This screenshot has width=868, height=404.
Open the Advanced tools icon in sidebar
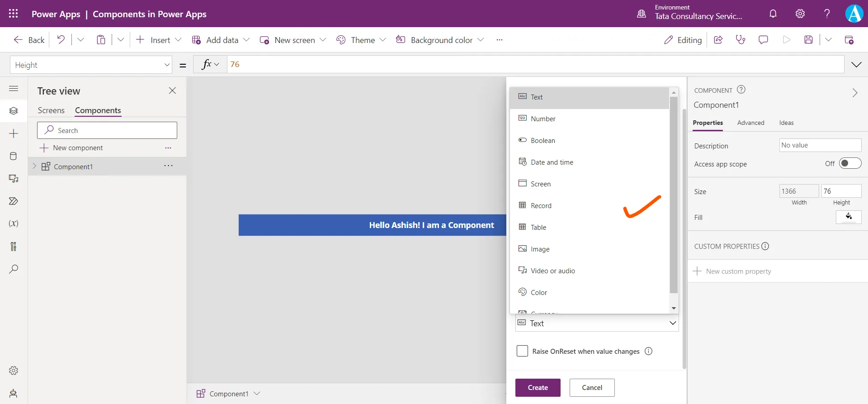(14, 246)
